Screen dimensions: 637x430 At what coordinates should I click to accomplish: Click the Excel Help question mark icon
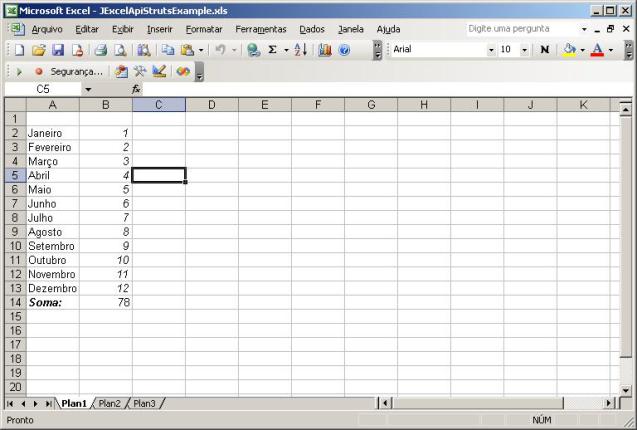coord(344,49)
